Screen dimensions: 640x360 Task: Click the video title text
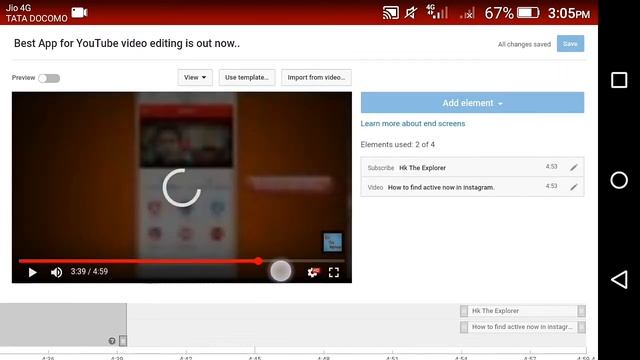pos(127,43)
